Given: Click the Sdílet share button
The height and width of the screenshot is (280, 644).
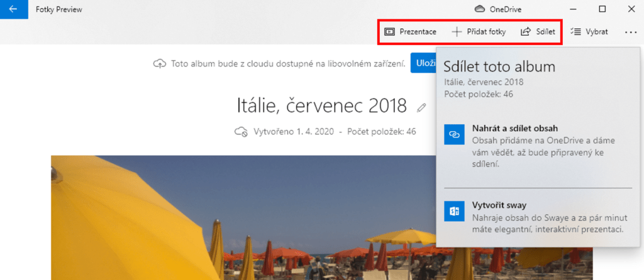Looking at the screenshot, I should pyautogui.click(x=538, y=32).
